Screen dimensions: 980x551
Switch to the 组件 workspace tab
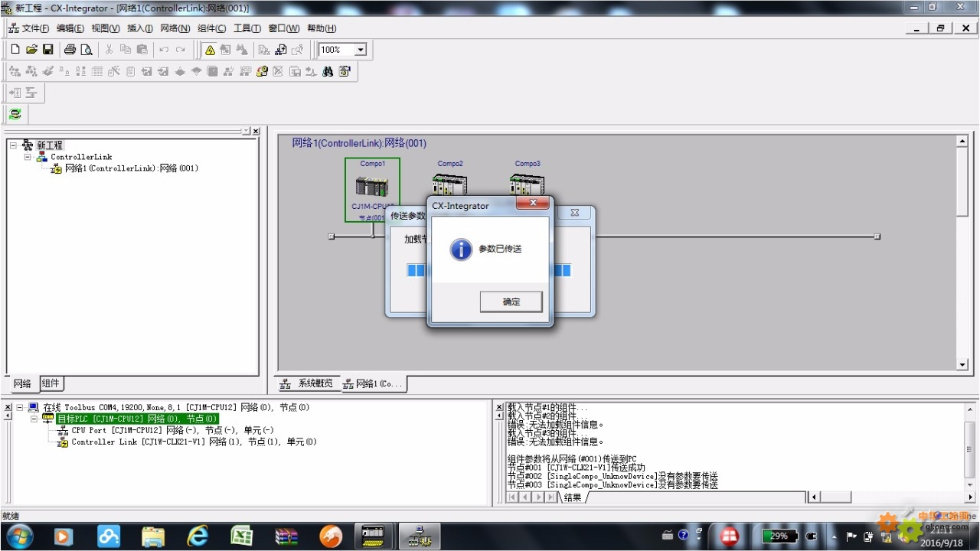(x=50, y=383)
